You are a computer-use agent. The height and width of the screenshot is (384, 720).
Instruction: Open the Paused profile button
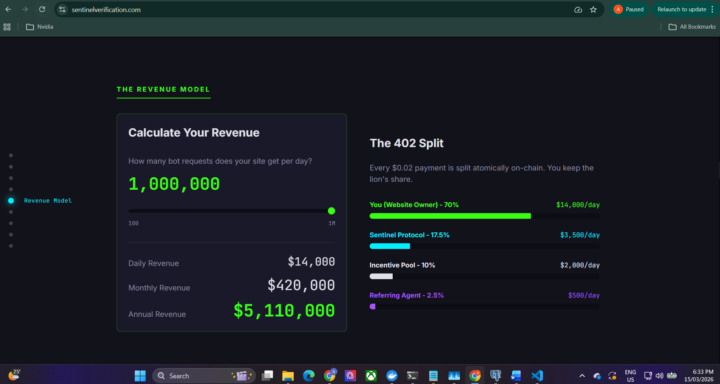tap(629, 9)
